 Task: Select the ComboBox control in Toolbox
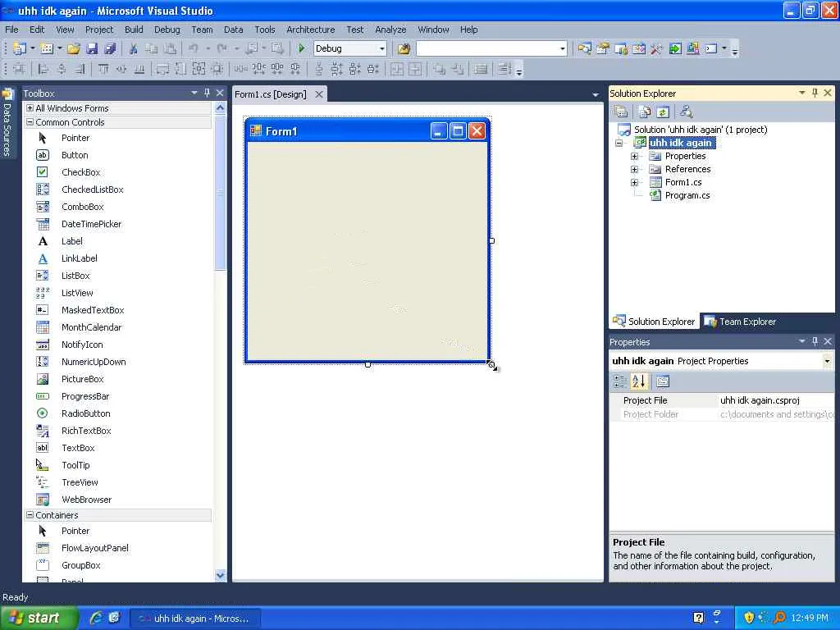click(83, 207)
